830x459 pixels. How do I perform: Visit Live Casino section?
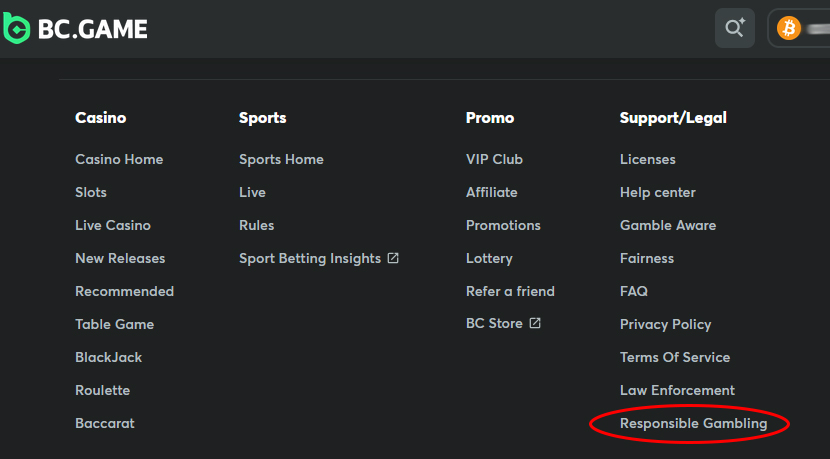click(113, 225)
